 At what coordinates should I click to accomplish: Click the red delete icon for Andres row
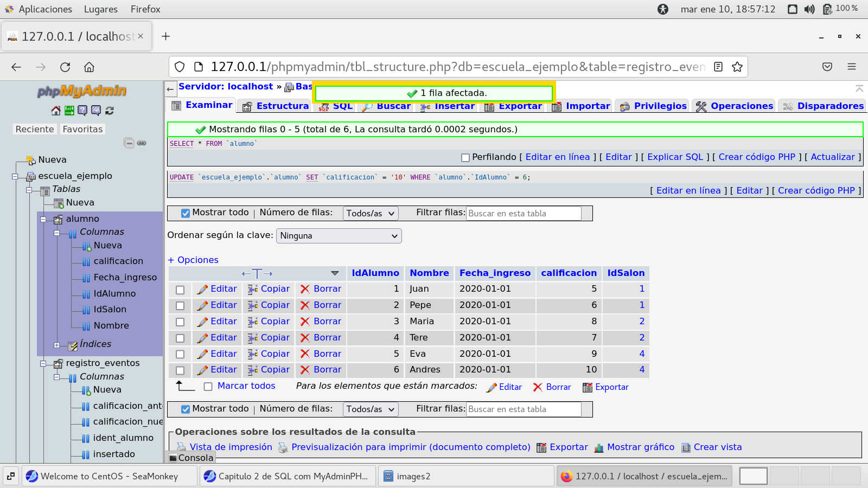pyautogui.click(x=305, y=370)
